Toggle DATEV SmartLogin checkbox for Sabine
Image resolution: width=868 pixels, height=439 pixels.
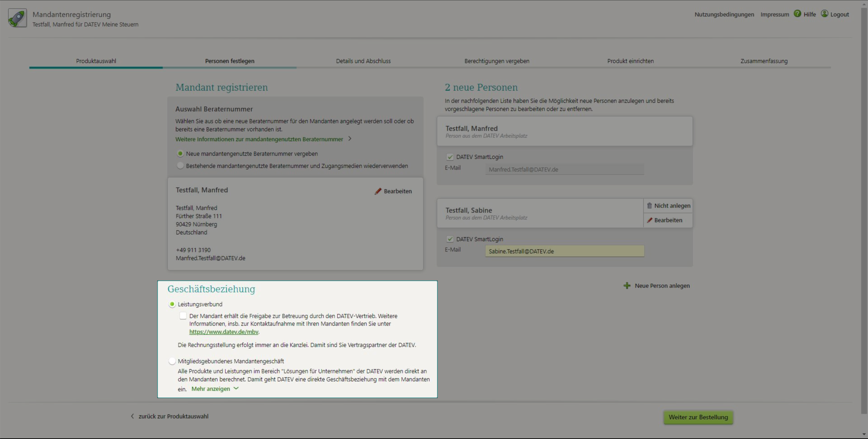450,239
